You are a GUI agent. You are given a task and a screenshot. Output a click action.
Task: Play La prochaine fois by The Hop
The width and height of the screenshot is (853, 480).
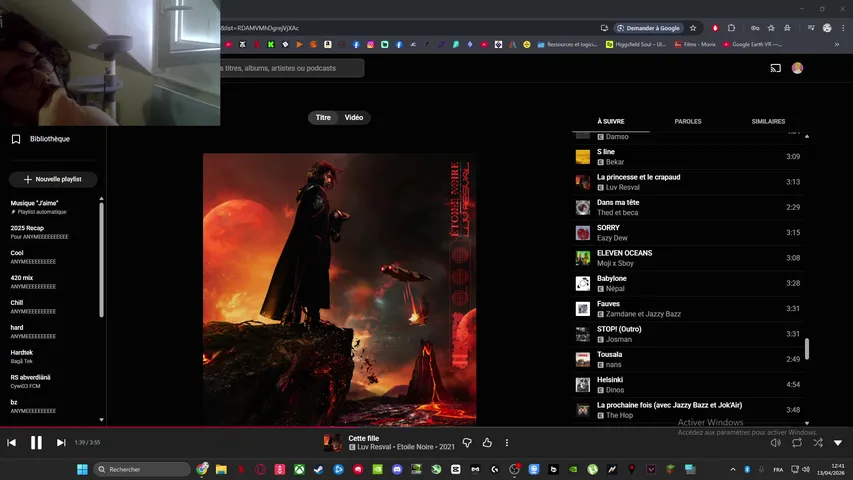tap(688, 410)
